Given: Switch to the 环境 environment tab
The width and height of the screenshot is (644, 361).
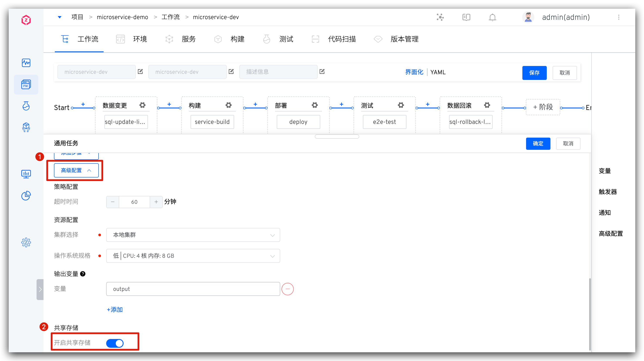Looking at the screenshot, I should pyautogui.click(x=140, y=39).
